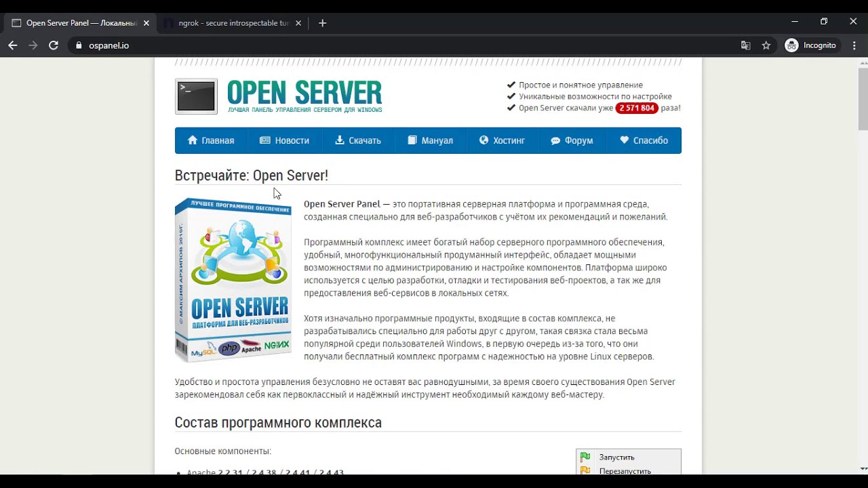Bookmark this page with the star
The image size is (868, 488).
click(x=766, y=45)
